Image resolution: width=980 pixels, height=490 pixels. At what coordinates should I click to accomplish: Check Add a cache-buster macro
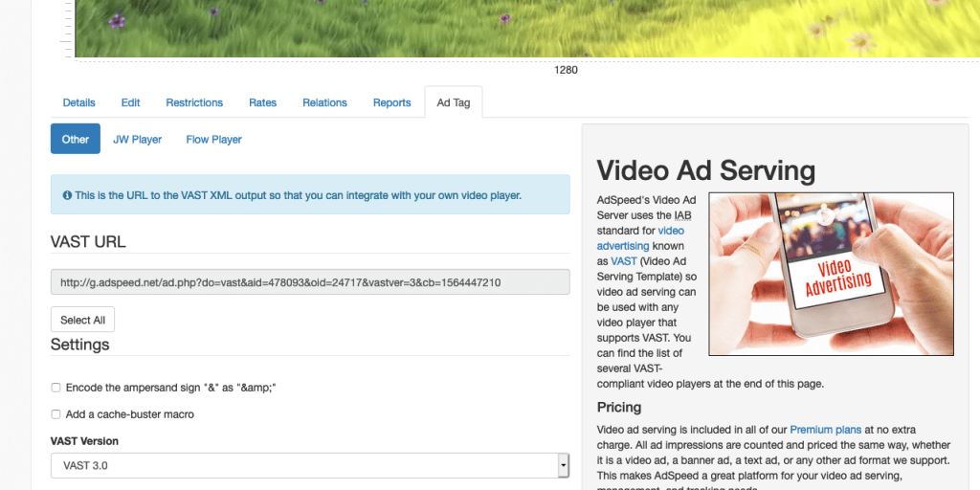(x=56, y=414)
